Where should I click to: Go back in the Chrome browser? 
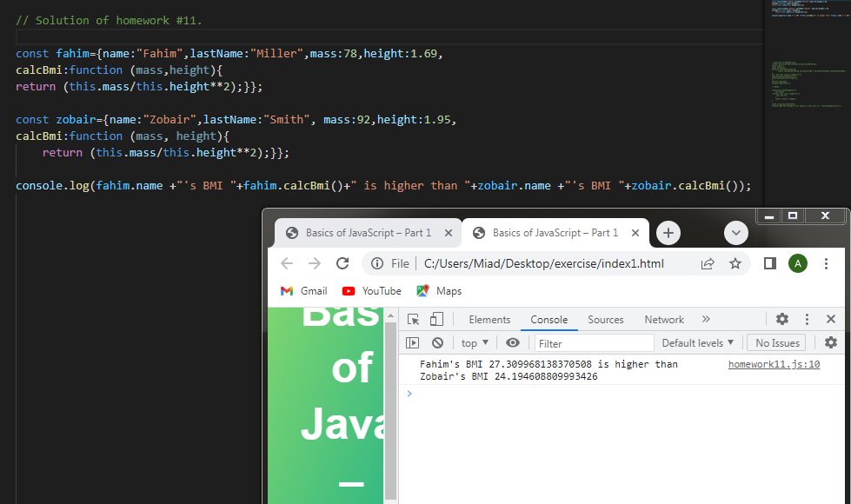coord(287,263)
